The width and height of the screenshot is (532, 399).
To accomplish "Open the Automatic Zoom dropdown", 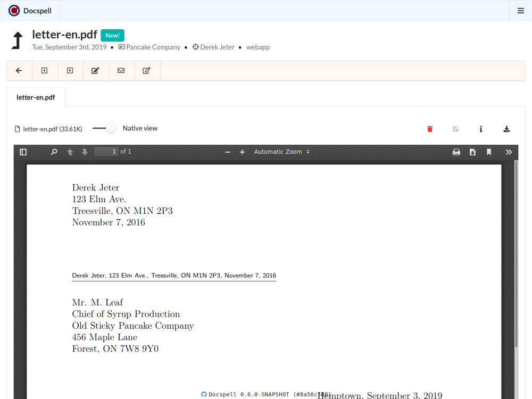I will 282,152.
